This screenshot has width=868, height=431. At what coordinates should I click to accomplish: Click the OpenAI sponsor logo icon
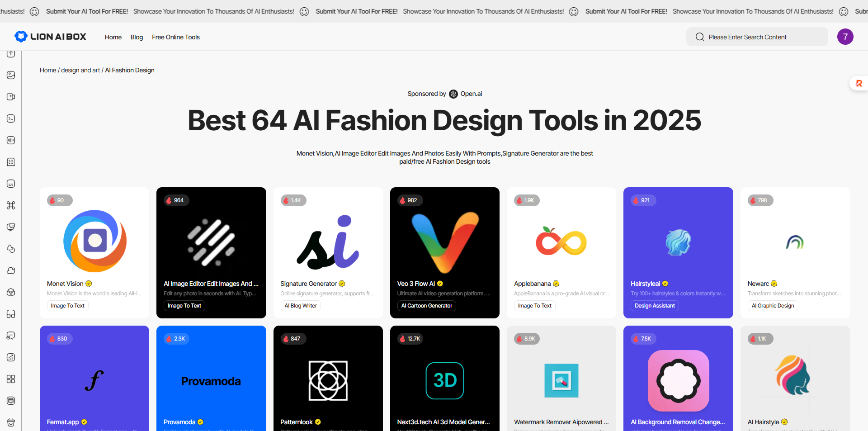453,94
